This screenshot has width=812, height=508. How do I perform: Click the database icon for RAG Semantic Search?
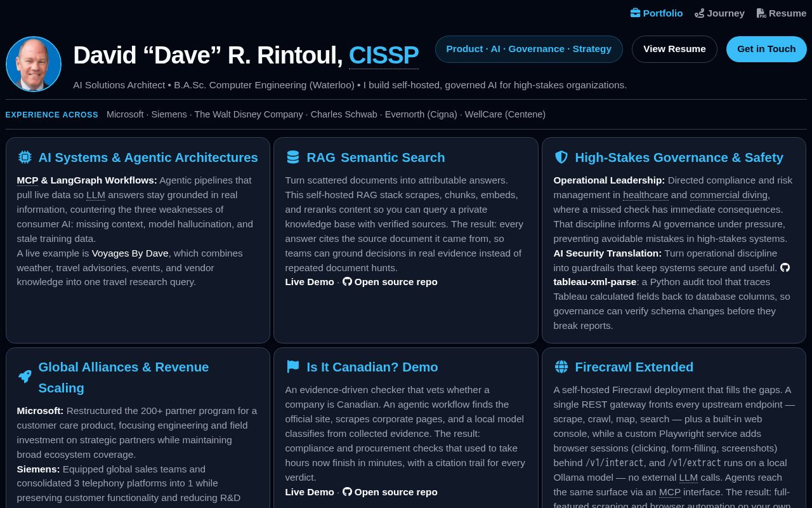(x=292, y=157)
